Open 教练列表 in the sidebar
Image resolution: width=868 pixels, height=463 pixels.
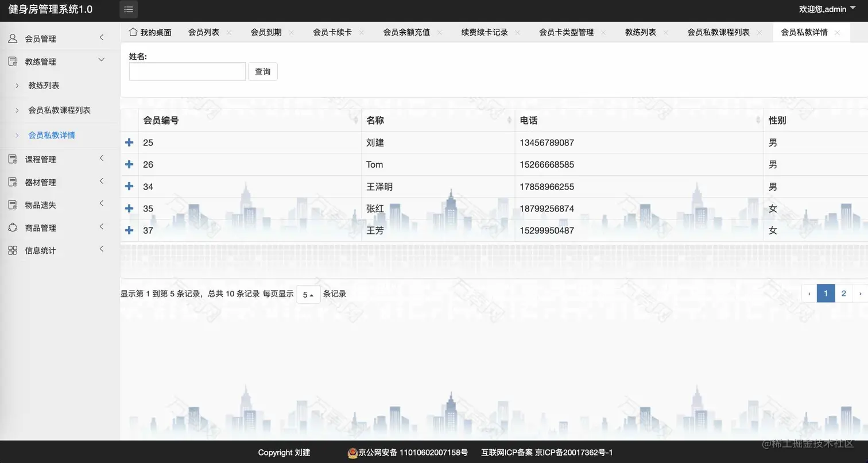pos(44,86)
